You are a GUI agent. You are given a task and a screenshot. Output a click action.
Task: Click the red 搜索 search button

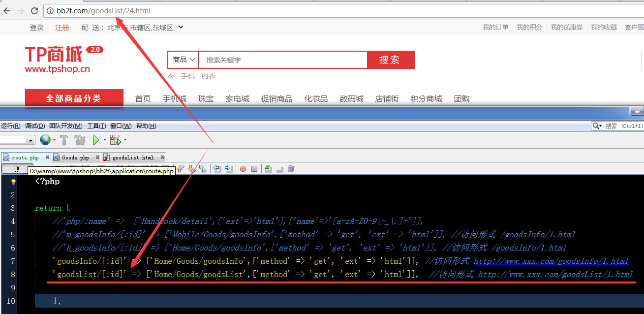[x=391, y=60]
